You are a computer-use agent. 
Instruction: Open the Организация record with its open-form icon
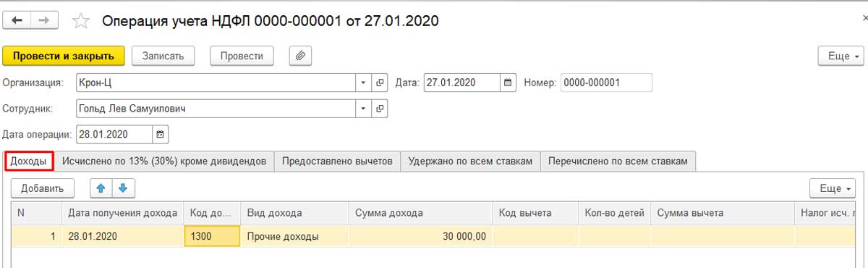point(380,83)
